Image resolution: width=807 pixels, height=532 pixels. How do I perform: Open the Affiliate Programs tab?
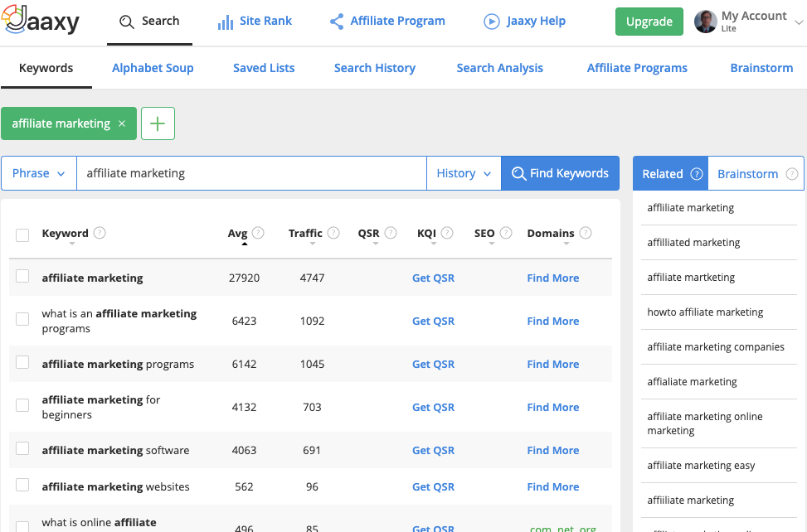[637, 68]
